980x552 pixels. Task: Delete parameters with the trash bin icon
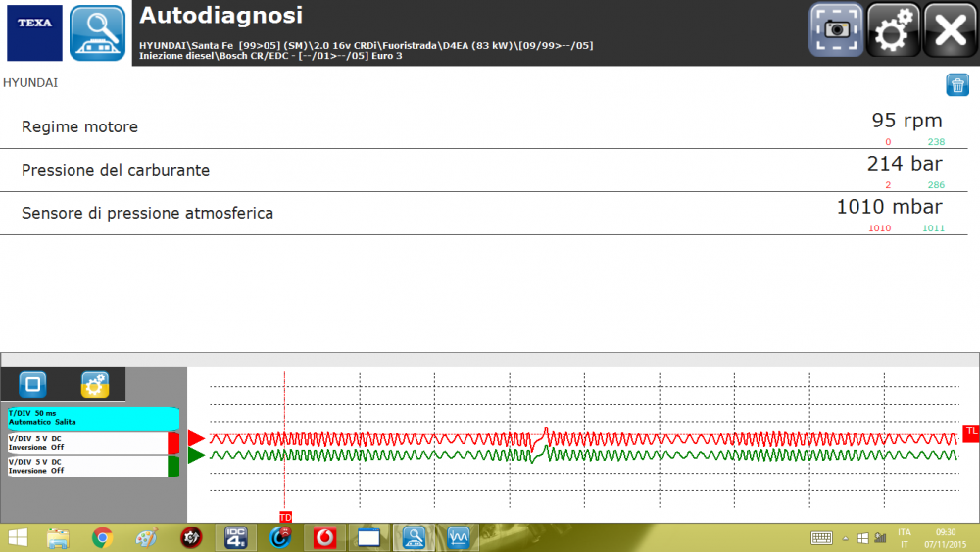pos(956,85)
